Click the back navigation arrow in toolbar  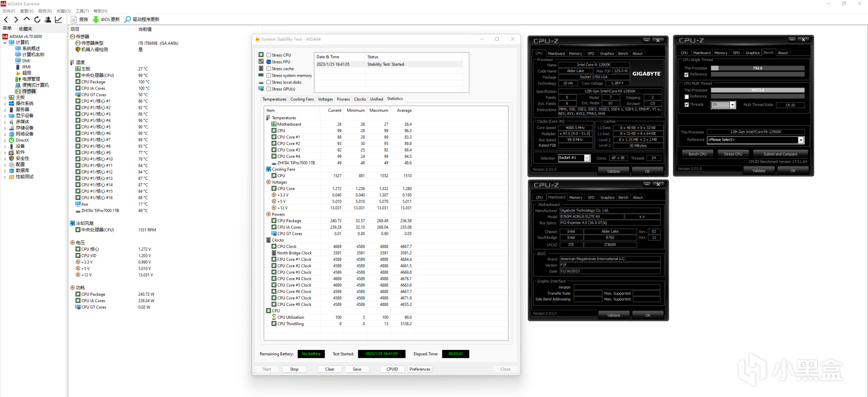coord(6,20)
